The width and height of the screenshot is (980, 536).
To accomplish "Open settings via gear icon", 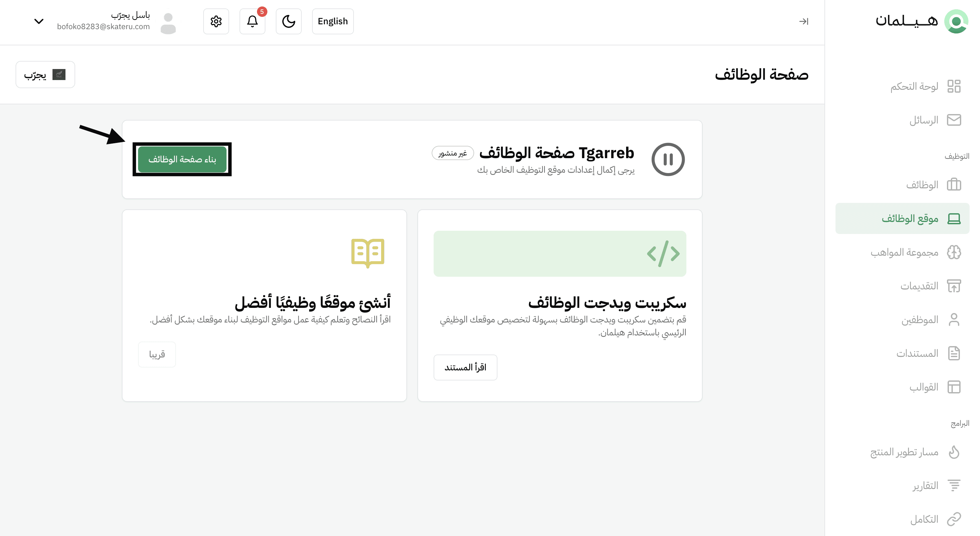I will [x=216, y=21].
